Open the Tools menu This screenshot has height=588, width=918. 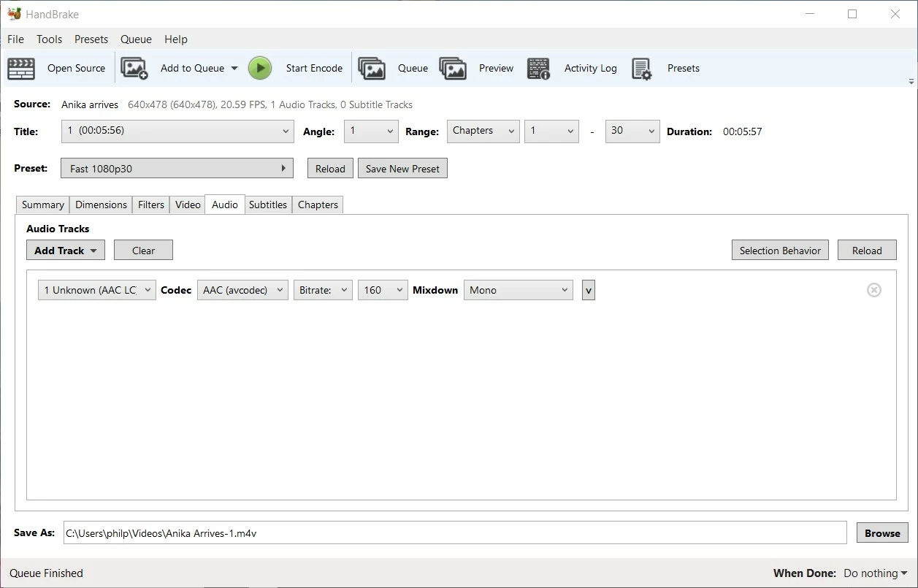click(49, 39)
